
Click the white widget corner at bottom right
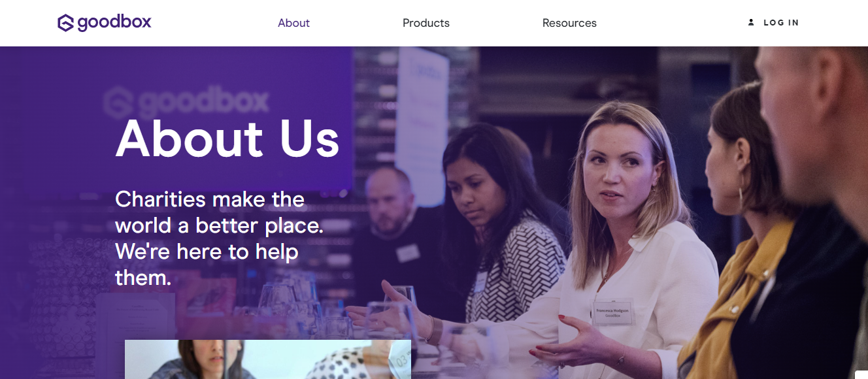click(861, 375)
